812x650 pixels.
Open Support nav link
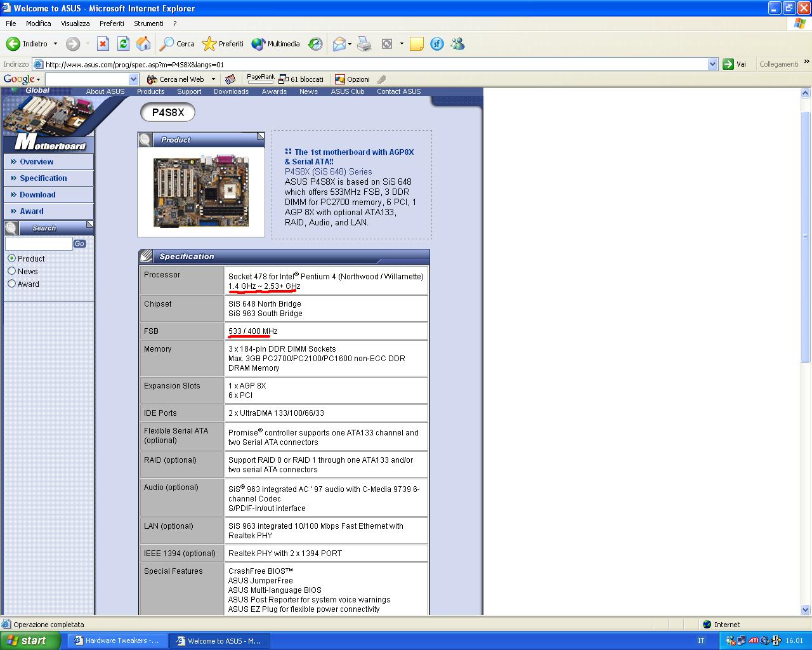point(189,91)
